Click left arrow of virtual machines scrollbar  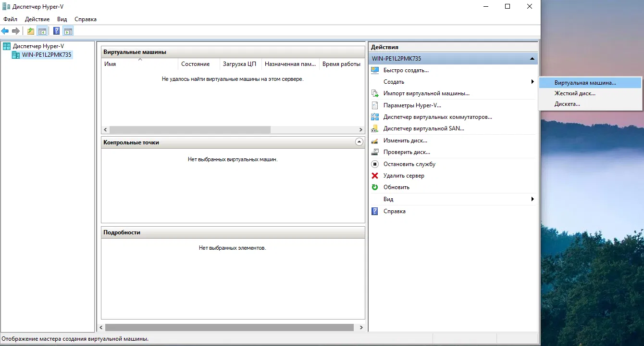[x=105, y=130]
